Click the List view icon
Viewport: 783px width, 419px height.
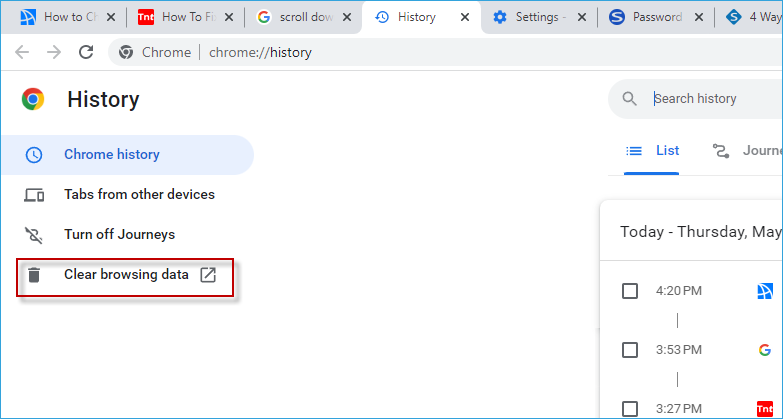coord(634,150)
